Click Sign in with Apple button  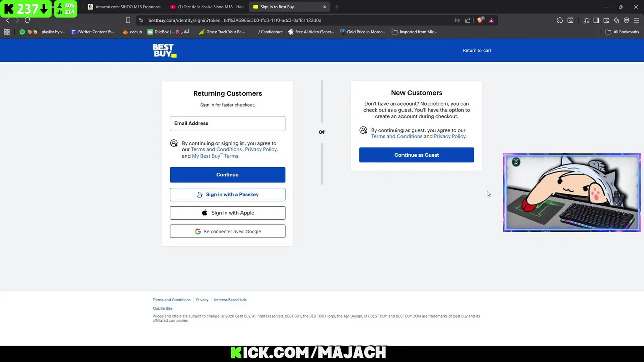point(227,213)
